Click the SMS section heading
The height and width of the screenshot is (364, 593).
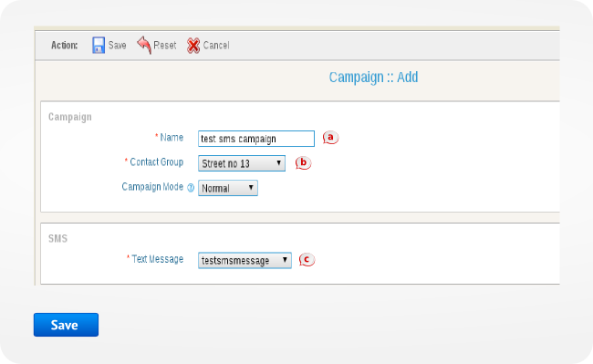pos(57,238)
